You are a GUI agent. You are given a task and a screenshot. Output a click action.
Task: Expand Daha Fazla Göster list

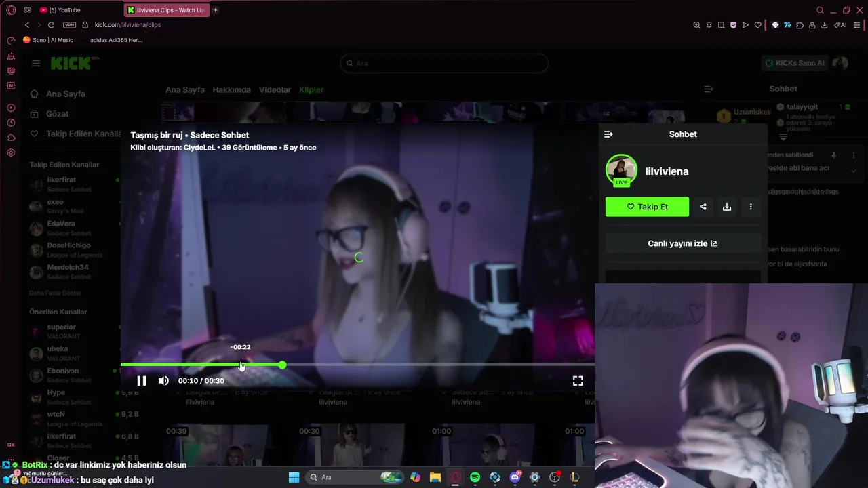[x=55, y=293]
